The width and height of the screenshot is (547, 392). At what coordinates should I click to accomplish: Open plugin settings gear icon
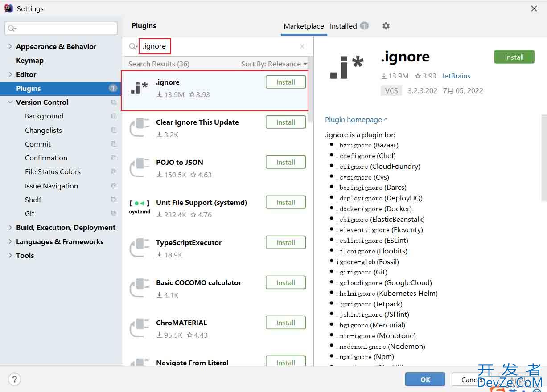coord(386,26)
